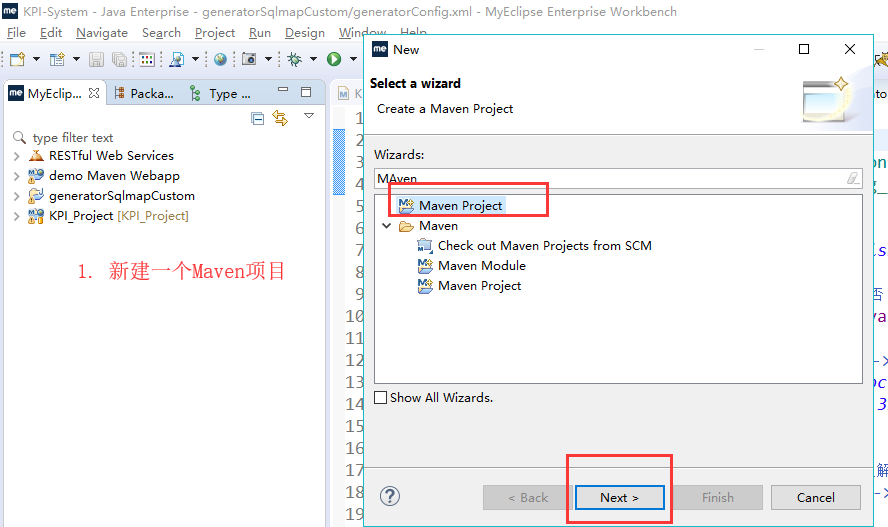This screenshot has width=888, height=527.
Task: Open the Run dropdown arrow
Action: pyautogui.click(x=353, y=59)
